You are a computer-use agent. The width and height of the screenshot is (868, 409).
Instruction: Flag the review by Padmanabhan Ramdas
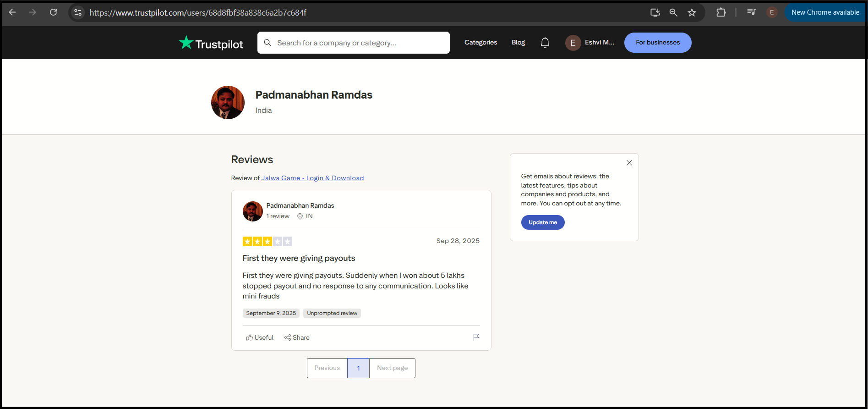(x=476, y=337)
